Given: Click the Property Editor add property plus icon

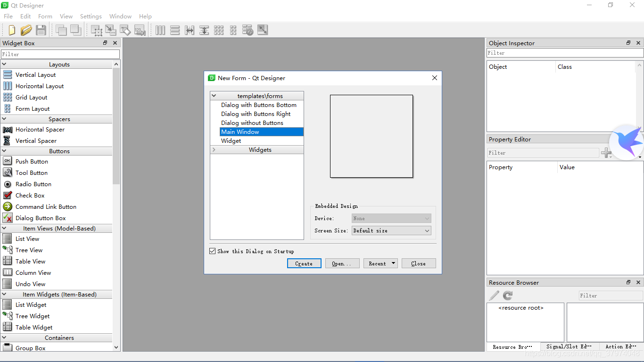Looking at the screenshot, I should pos(606,153).
